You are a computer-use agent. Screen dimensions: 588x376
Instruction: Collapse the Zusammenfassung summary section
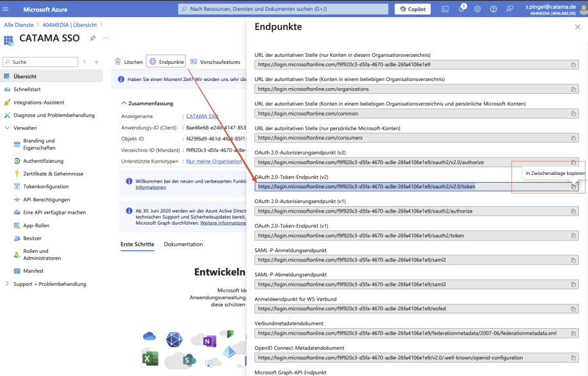[123, 103]
